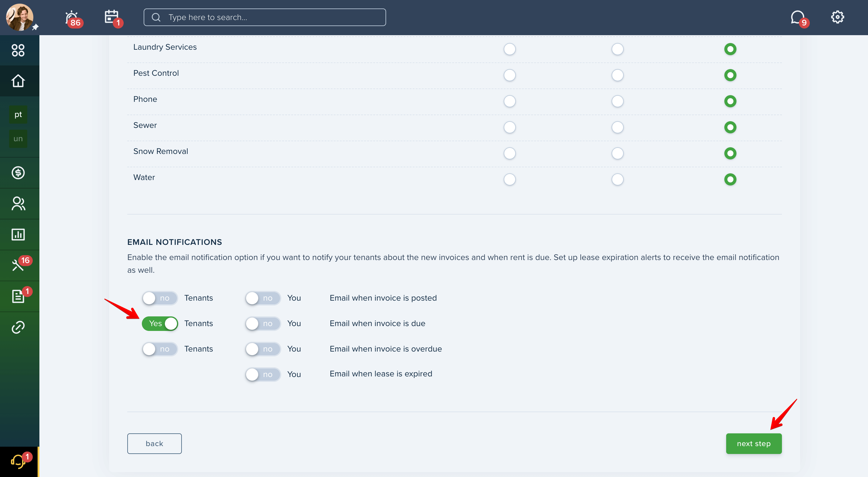Select first radio option for Laundry Services
The image size is (868, 477).
coord(509,49)
